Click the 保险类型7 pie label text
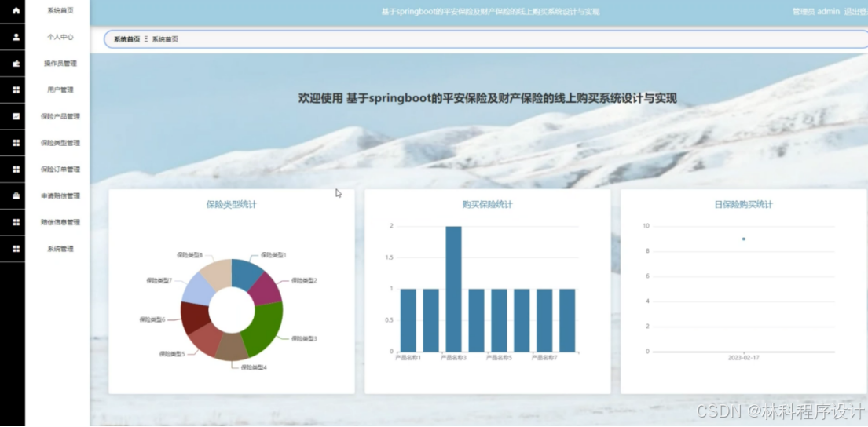This screenshot has width=868, height=427. pyautogui.click(x=159, y=280)
